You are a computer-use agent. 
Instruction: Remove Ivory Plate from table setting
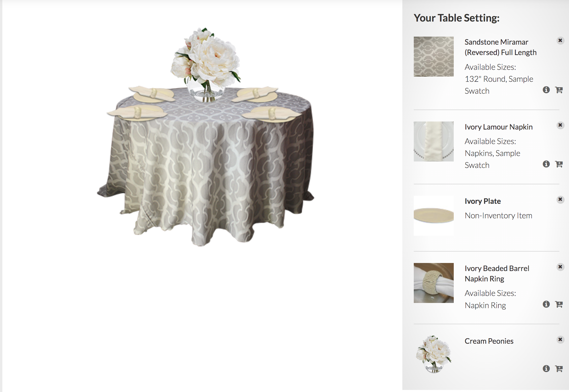pos(560,199)
